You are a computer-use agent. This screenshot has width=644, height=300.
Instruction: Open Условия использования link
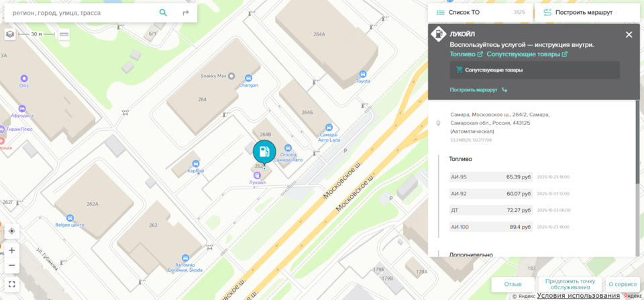pos(578,296)
